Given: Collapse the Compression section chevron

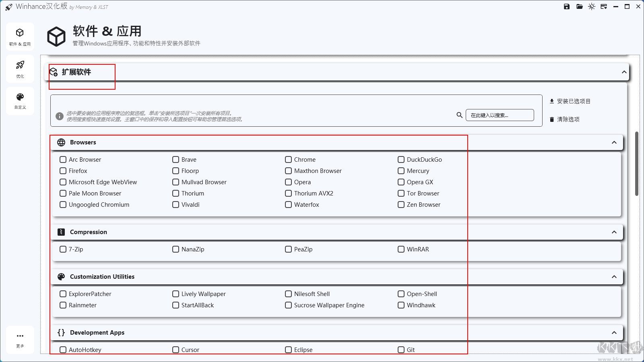Looking at the screenshot, I should (x=614, y=232).
